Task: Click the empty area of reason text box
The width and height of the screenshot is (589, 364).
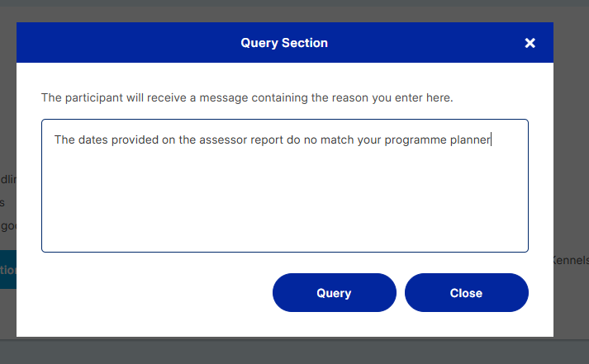Action: (284, 202)
